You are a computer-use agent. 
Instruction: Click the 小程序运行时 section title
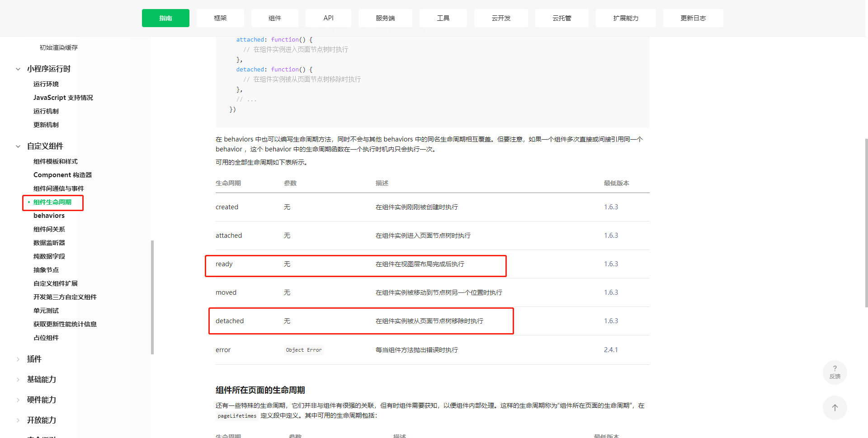[48, 69]
